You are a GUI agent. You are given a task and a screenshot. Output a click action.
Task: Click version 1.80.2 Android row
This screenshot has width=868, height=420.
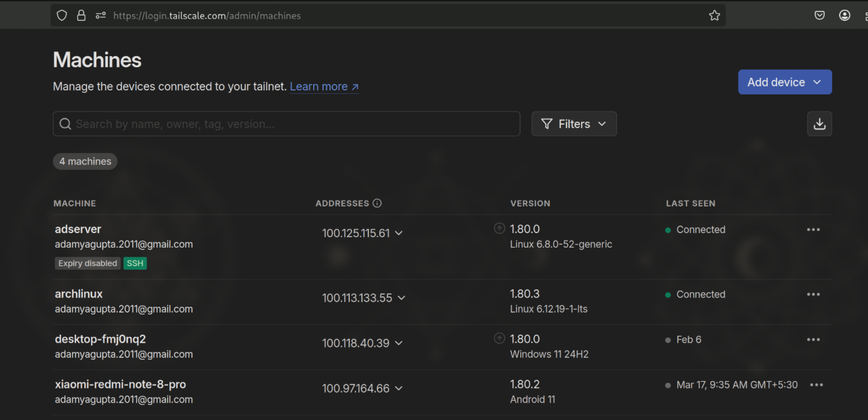click(x=525, y=384)
